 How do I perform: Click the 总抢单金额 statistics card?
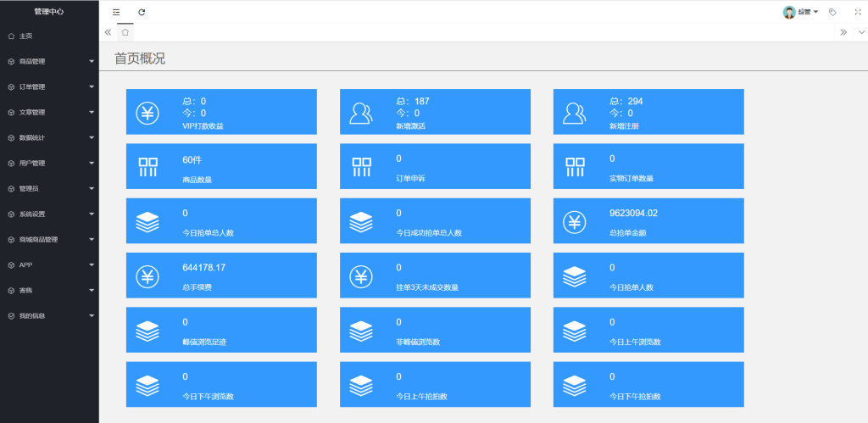[648, 222]
